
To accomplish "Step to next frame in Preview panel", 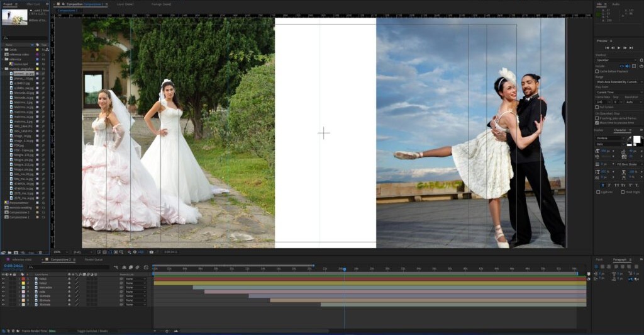I will (x=625, y=48).
